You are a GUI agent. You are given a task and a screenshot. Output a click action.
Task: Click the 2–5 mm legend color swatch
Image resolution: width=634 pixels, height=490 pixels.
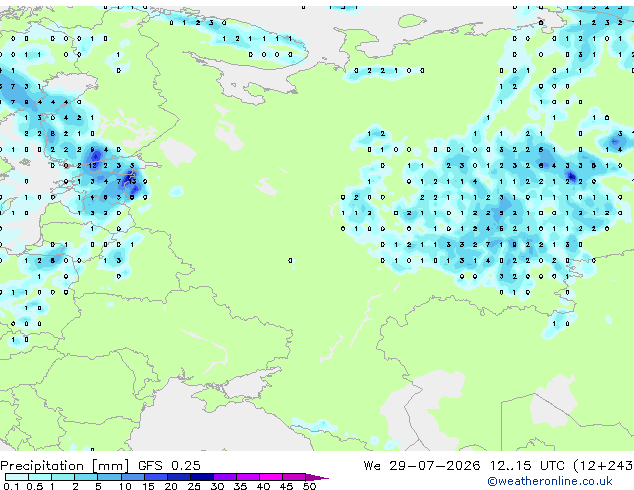[86, 477]
